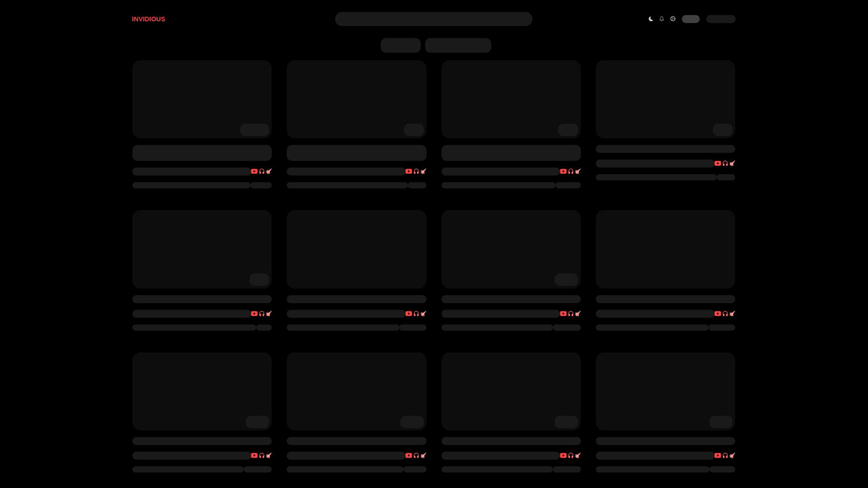Click the search input field at top center
868x488 pixels.
coord(434,19)
